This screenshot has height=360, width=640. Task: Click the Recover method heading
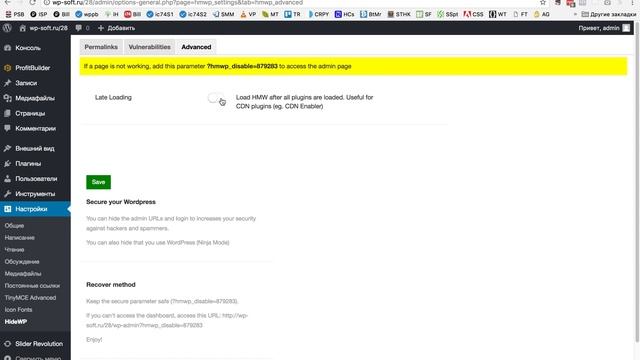pyautogui.click(x=111, y=284)
